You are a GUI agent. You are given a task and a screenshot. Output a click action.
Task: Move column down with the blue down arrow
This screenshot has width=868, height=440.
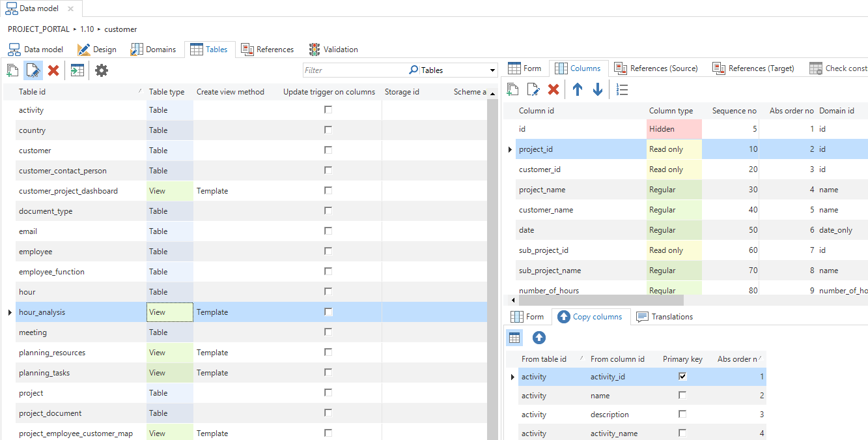tap(598, 89)
